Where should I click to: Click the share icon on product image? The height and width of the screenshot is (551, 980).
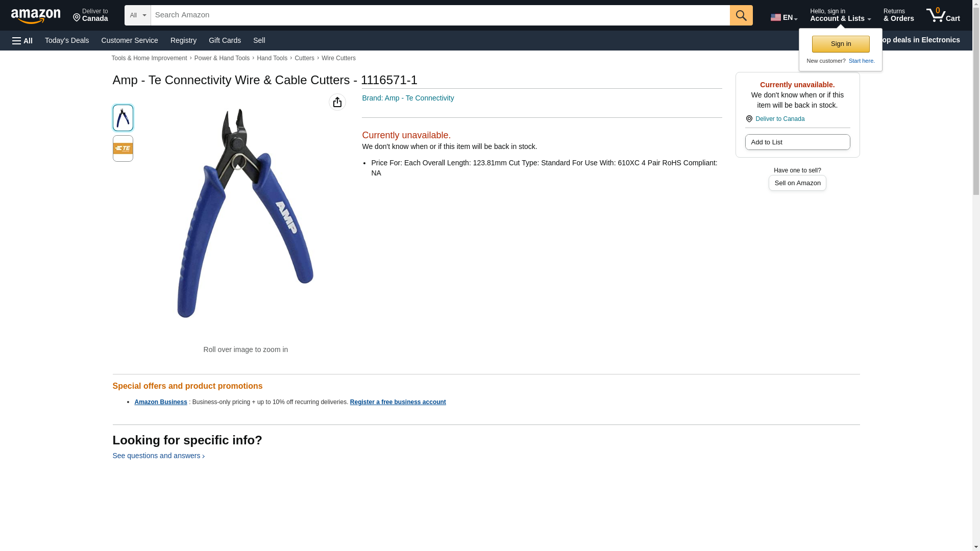coord(337,102)
